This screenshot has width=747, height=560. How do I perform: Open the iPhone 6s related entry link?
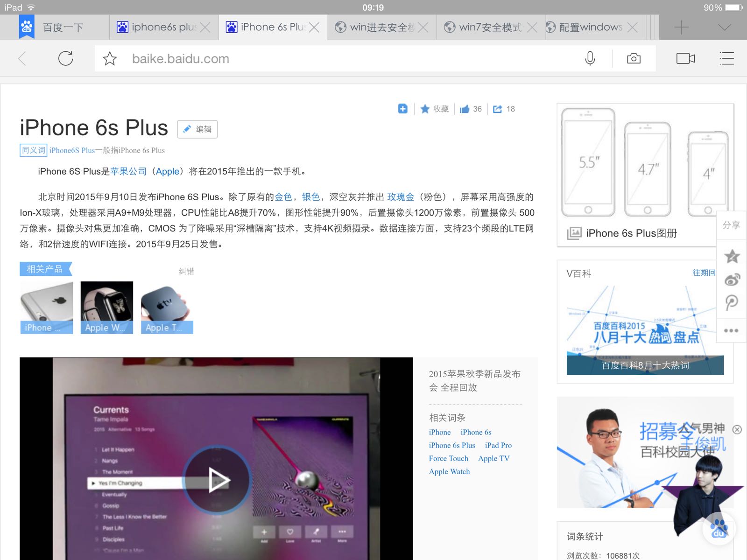pos(476,432)
